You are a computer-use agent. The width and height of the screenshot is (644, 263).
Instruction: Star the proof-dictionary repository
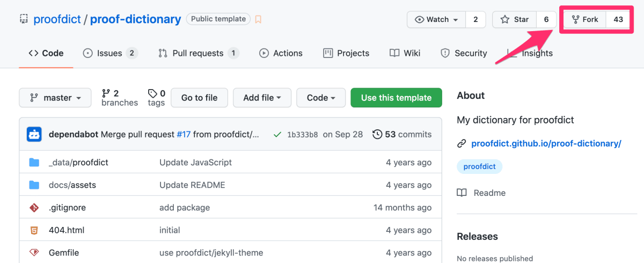(x=515, y=19)
